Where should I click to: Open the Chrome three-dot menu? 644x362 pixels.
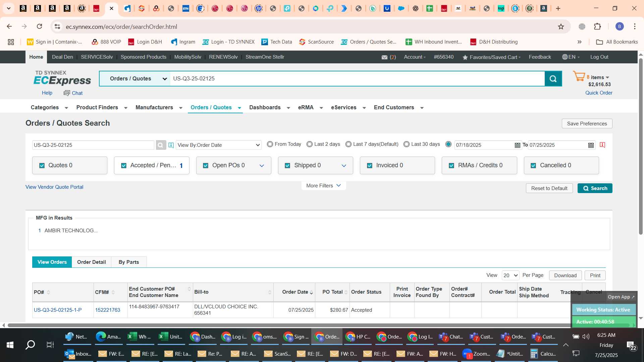point(635,26)
